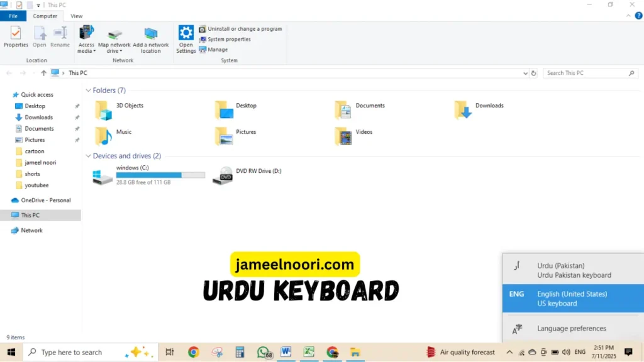Switch to the View ribbon tab
Viewport: 644px width, 362px height.
(76, 16)
